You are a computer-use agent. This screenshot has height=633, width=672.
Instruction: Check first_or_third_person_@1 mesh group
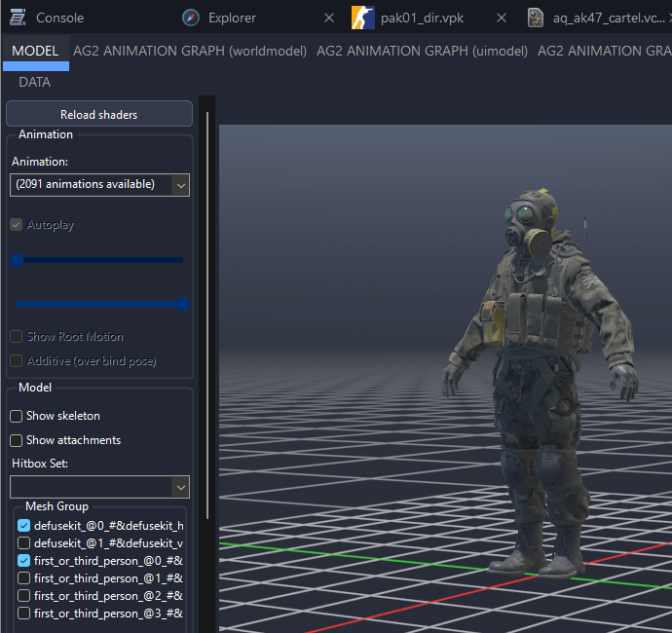(24, 578)
